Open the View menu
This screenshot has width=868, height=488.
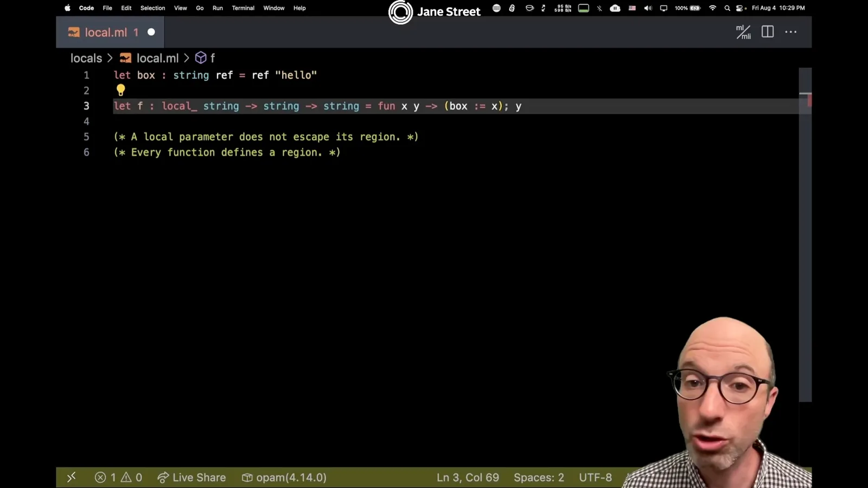(181, 8)
